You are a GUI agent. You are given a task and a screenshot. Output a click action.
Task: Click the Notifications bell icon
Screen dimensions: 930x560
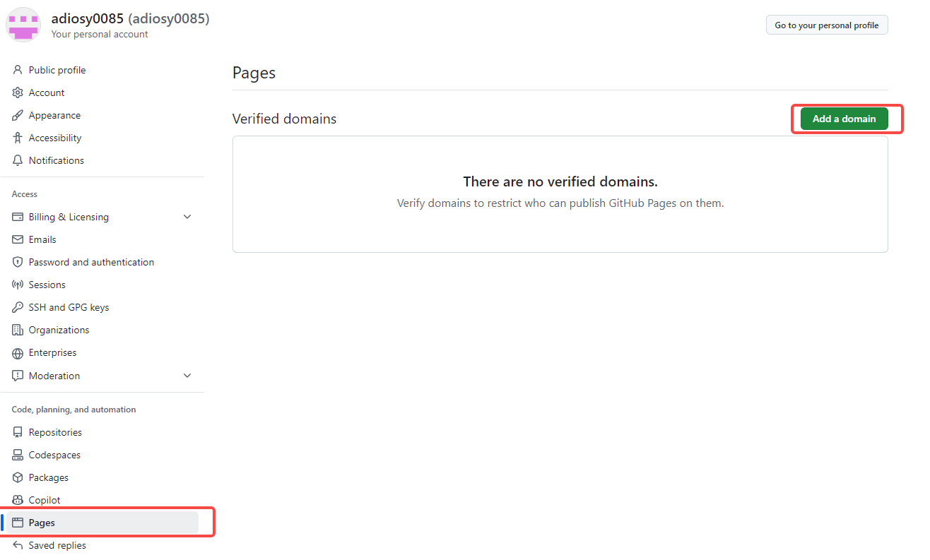18,160
